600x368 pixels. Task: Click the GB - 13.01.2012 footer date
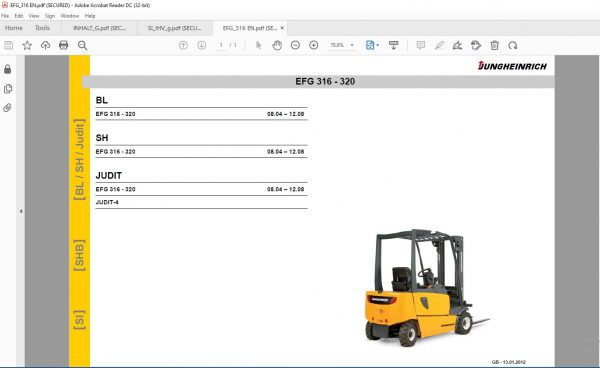click(x=509, y=362)
